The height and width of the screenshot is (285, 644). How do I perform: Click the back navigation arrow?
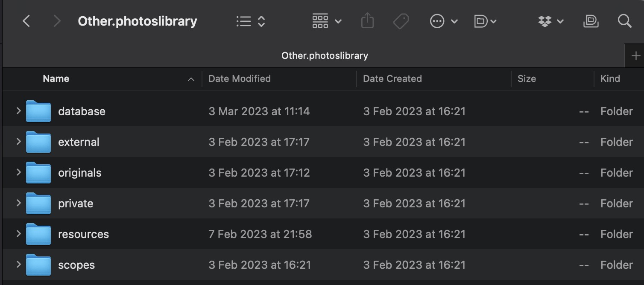coord(26,21)
